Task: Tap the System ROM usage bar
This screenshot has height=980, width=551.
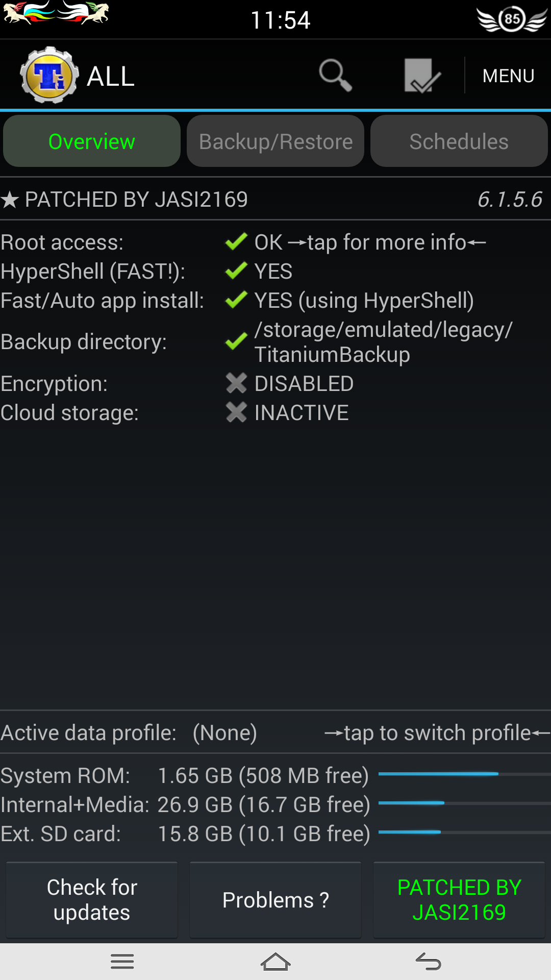Action: coord(464,774)
